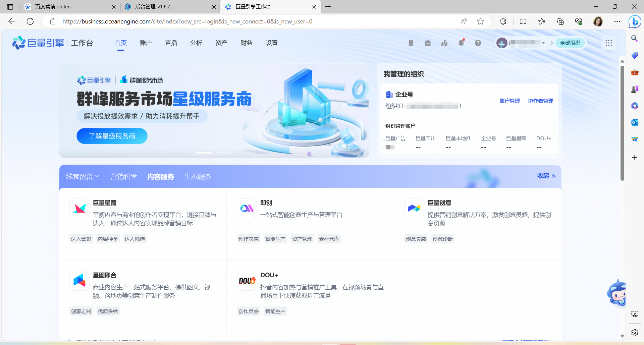The height and width of the screenshot is (345, 644).
Task: Click the 了解星级服务商 button
Action: tap(112, 136)
